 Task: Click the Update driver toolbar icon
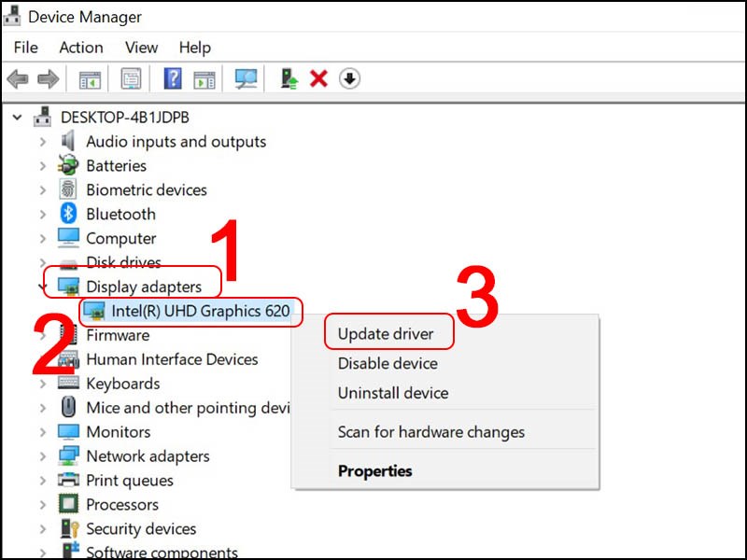coord(289,78)
